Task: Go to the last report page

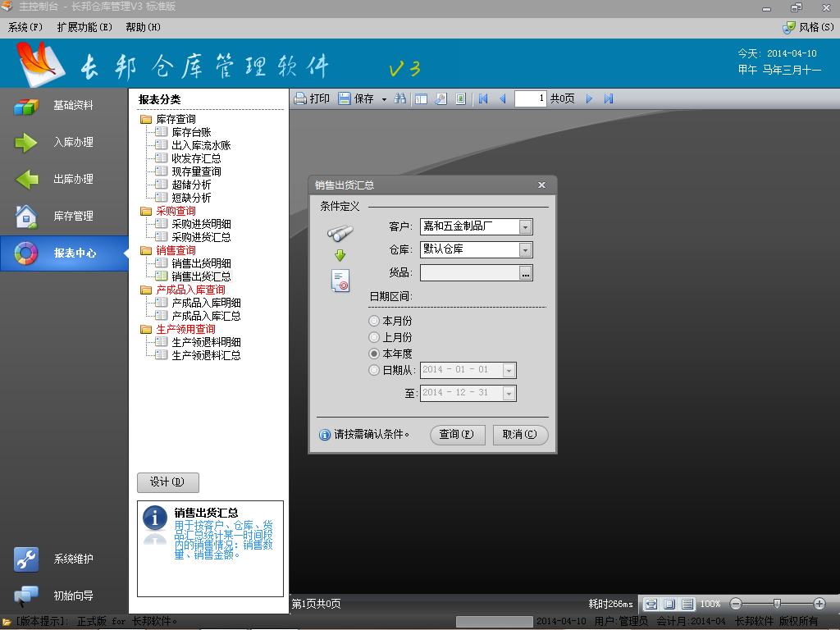Action: click(x=609, y=98)
